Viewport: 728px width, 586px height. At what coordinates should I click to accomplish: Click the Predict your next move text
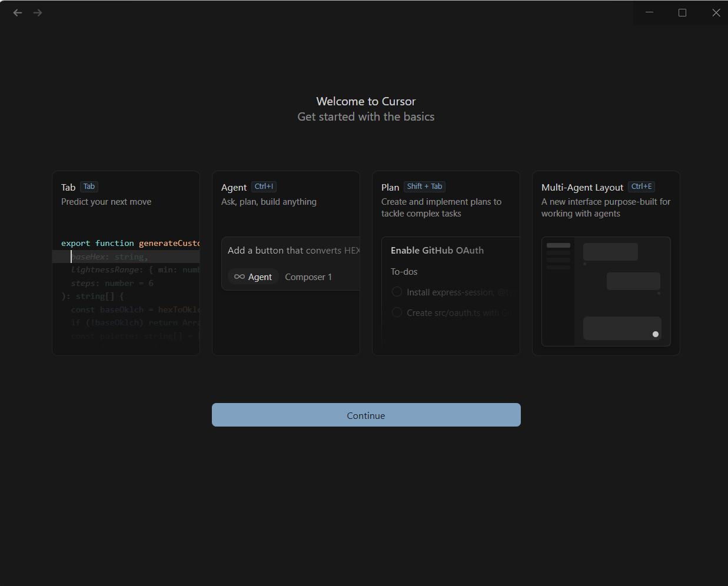coord(106,202)
